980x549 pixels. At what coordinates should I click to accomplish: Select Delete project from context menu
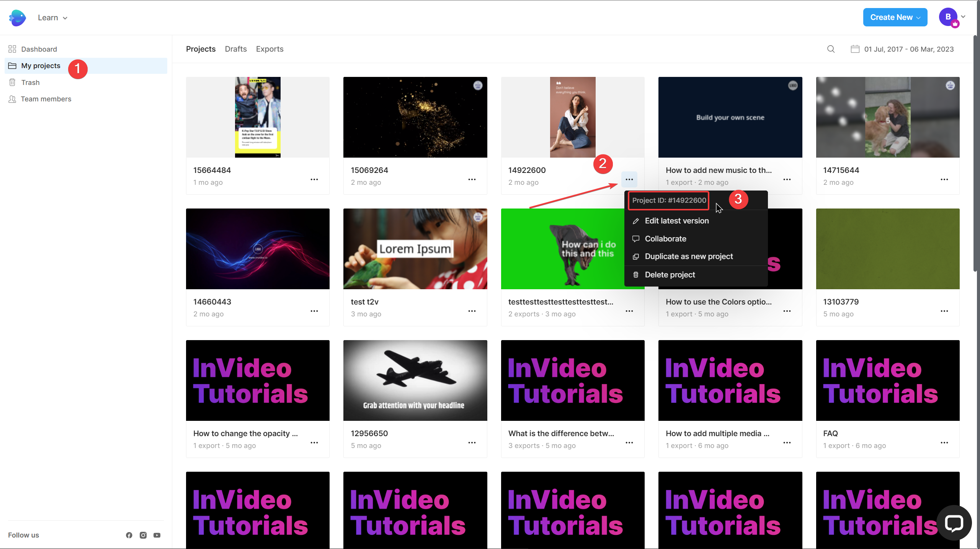[x=696, y=275]
